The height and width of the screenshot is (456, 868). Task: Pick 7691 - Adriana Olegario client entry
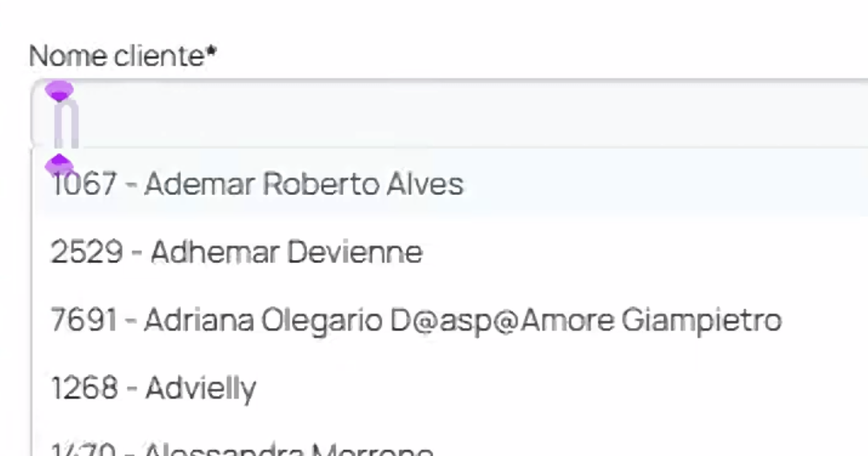[x=416, y=320]
